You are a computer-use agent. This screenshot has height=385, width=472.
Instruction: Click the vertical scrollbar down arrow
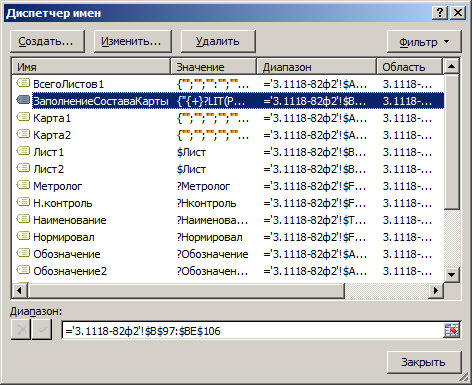point(452,275)
